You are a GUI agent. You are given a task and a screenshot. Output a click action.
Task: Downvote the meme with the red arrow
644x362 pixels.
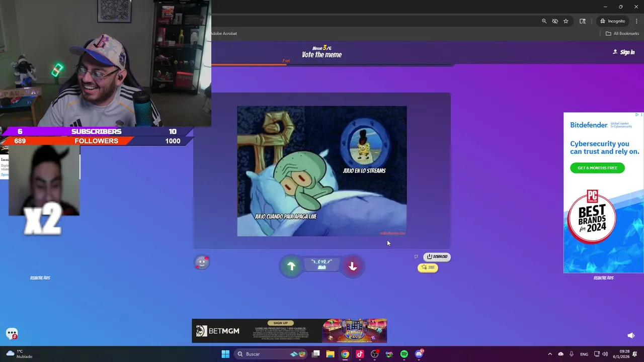coord(353,266)
